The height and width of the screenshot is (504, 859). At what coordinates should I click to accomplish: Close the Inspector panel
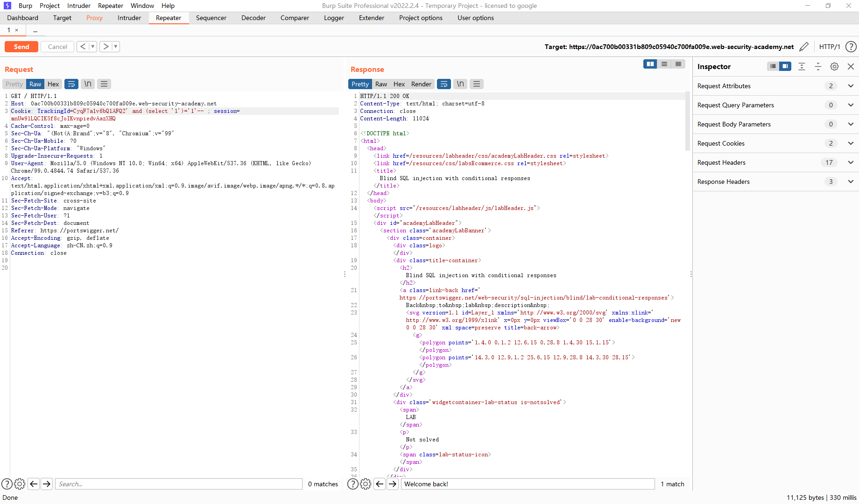click(x=851, y=66)
